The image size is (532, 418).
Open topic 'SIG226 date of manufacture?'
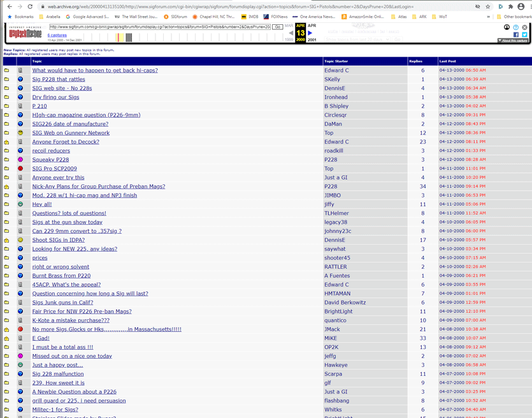click(x=70, y=124)
